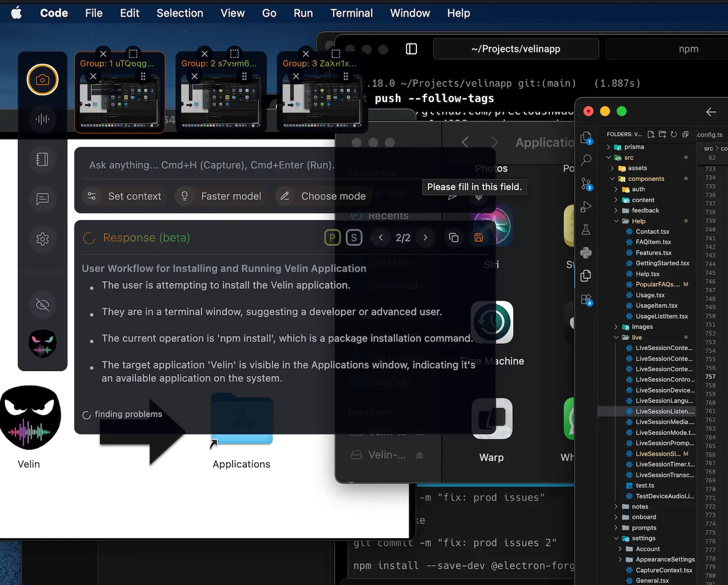Open the chat panel in Velin sidebar

pos(42,199)
